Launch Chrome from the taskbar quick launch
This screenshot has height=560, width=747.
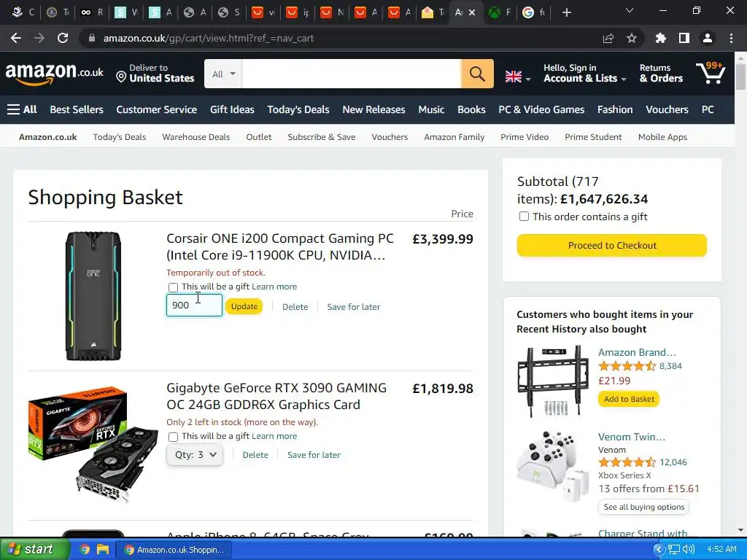point(85,550)
